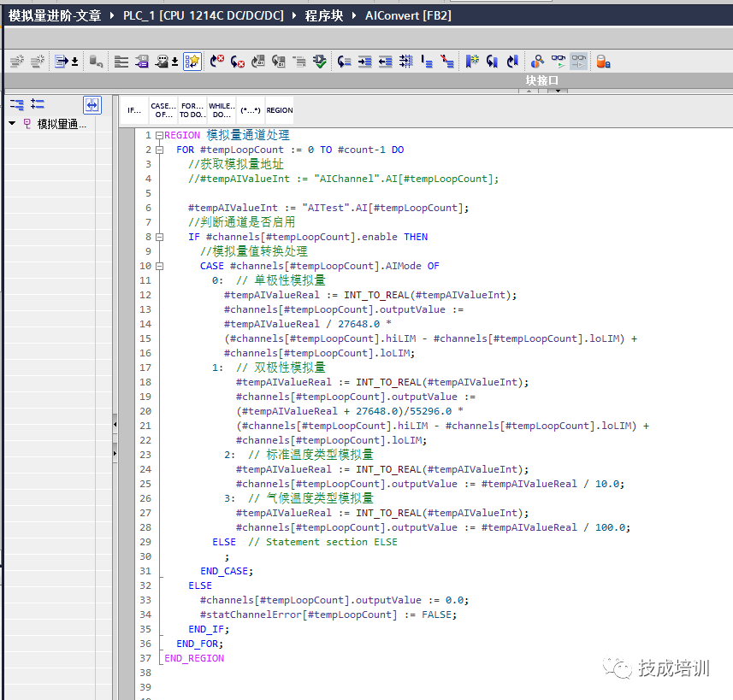Insert (*...*) comment snippet
The height and width of the screenshot is (700, 733).
[250, 110]
